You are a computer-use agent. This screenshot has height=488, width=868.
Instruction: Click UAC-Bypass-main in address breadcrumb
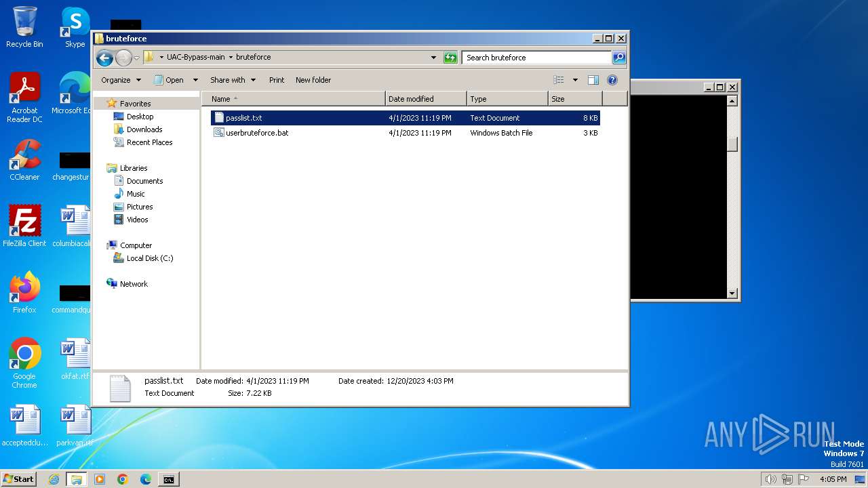point(195,58)
